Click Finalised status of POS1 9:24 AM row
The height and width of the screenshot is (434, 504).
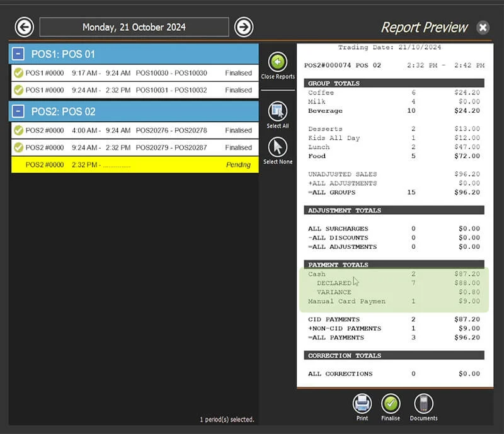pos(238,90)
